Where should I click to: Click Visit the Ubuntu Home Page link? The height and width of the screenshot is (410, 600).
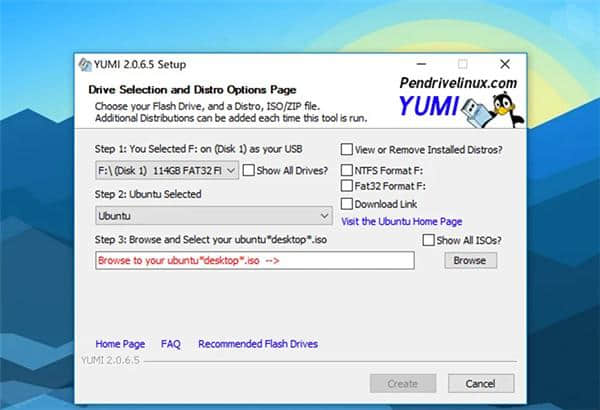[x=401, y=221]
